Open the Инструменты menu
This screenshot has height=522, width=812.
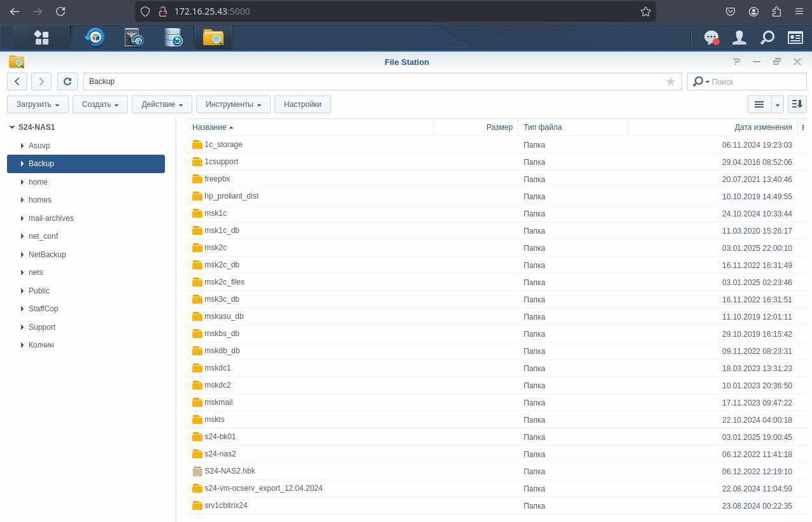233,104
